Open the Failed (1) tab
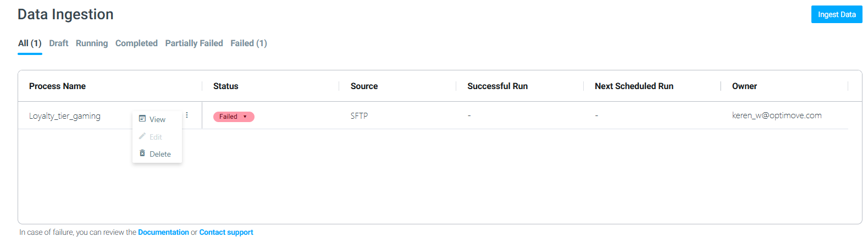The width and height of the screenshot is (868, 248). pyautogui.click(x=248, y=43)
